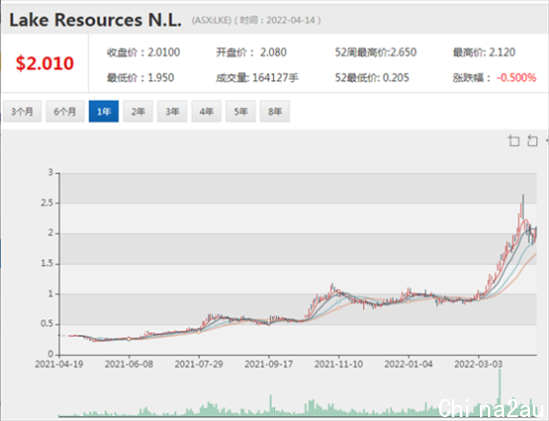This screenshot has height=421, width=549.
Task: Click the 2021-06-08 axis date label
Action: pos(129,364)
